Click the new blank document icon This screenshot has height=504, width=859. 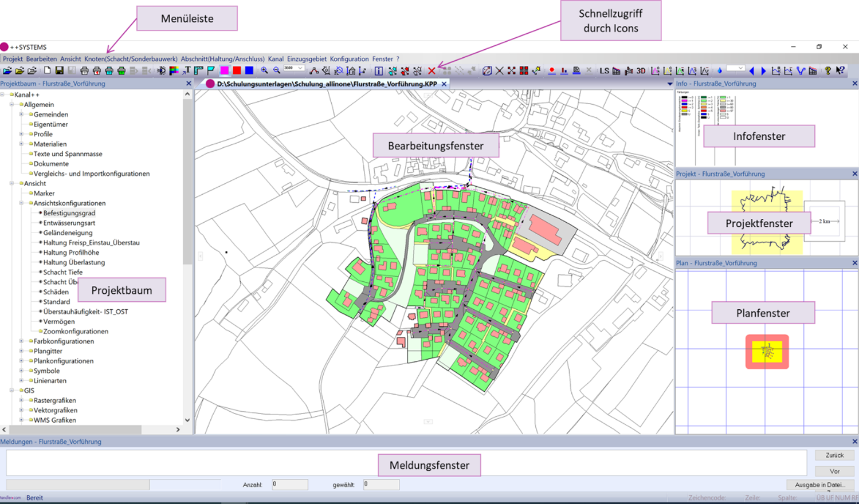tap(47, 70)
